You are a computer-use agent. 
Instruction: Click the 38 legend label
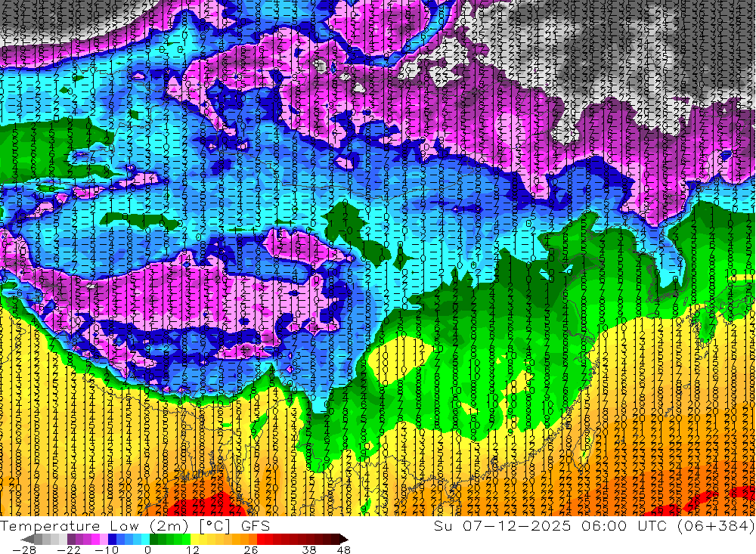[x=309, y=549]
